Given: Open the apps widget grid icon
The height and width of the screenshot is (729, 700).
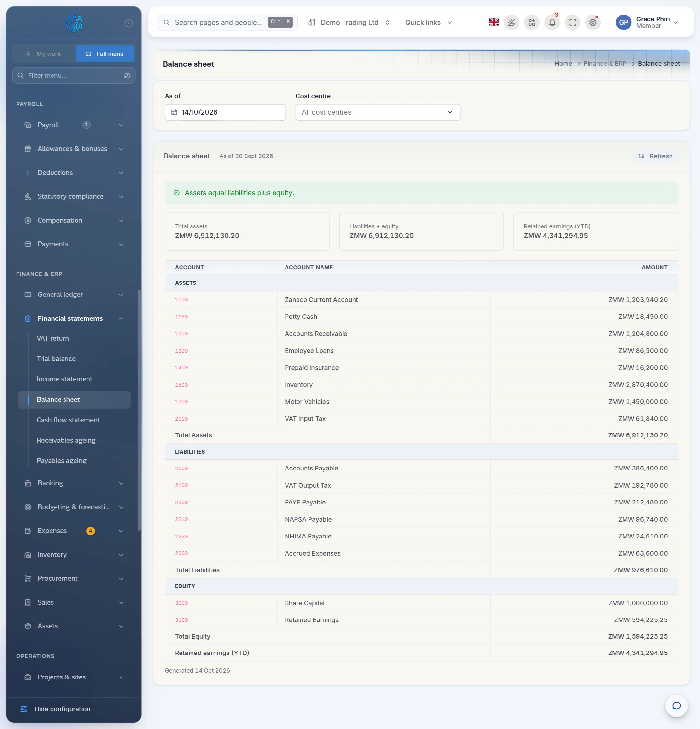Looking at the screenshot, I should (x=532, y=22).
